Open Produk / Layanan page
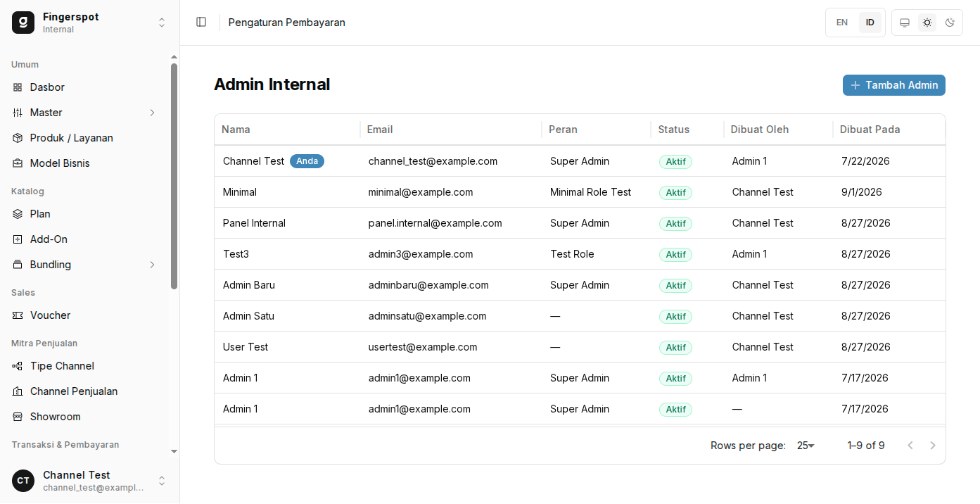 tap(84, 138)
